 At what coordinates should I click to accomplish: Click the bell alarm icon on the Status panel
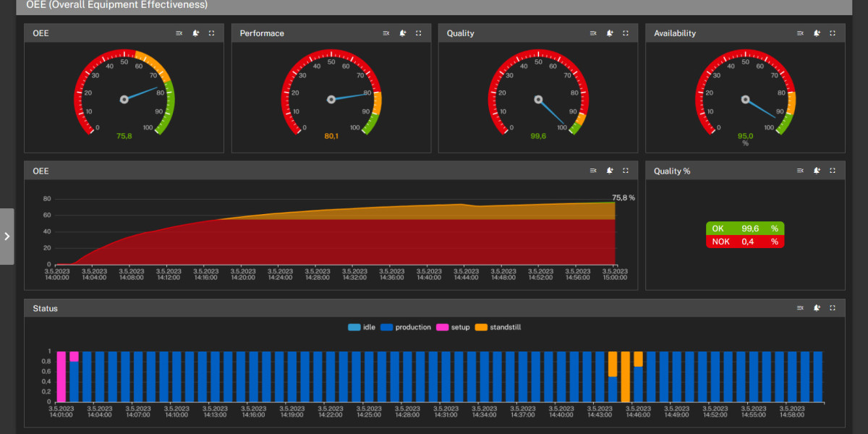pyautogui.click(x=817, y=308)
